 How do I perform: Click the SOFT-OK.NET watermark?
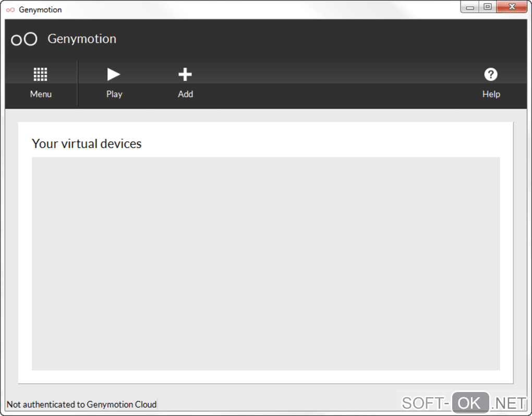coord(464,402)
